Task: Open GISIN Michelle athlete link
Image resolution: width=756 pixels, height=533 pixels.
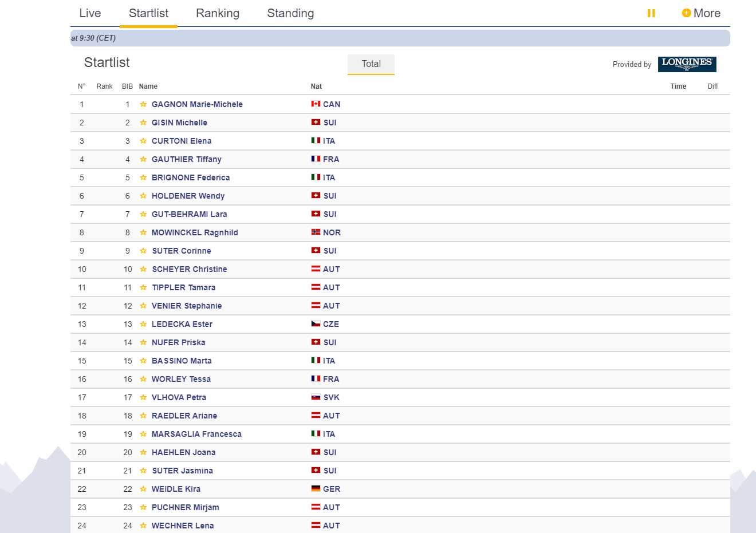Action: click(179, 123)
